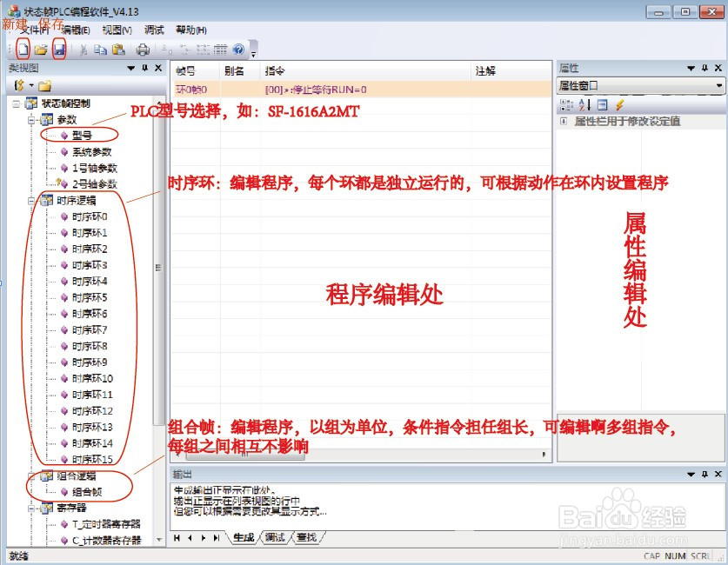Click previous output tab arrow
Image resolution: width=728 pixels, height=565 pixels.
tap(190, 538)
